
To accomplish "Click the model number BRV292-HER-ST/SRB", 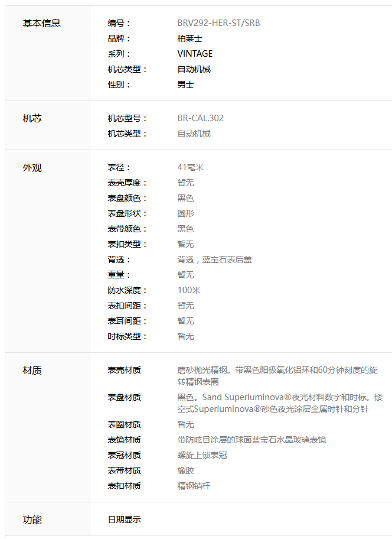I will [218, 23].
